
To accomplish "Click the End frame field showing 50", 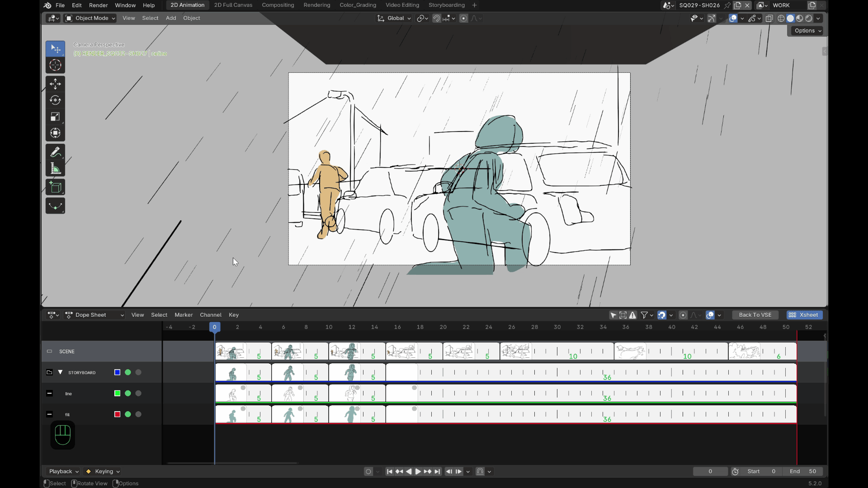I will (803, 471).
